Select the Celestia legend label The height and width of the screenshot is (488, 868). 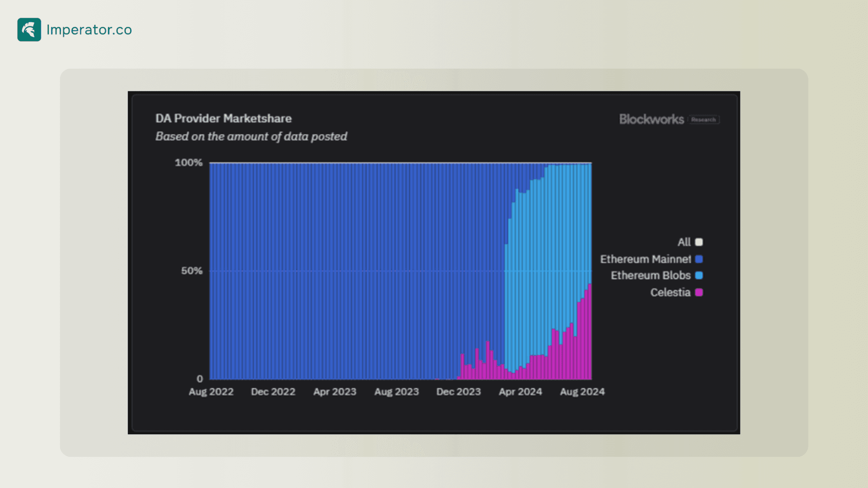pos(670,292)
